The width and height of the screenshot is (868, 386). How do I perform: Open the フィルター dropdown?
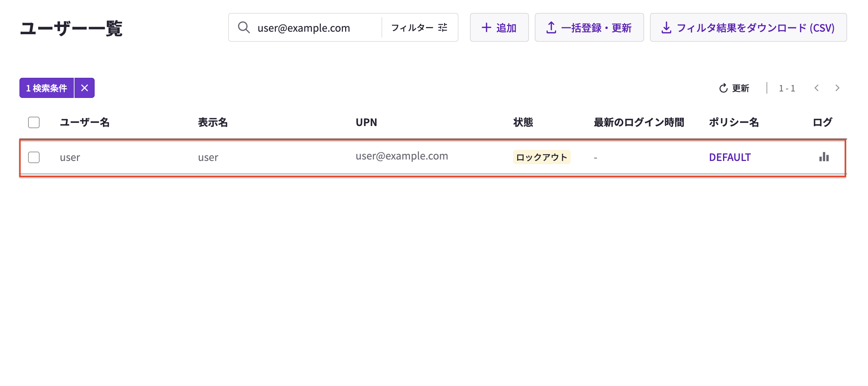(412, 27)
